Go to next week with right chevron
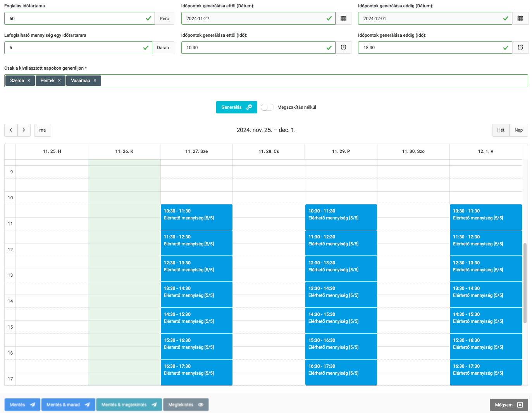Screen dimensions: 532x413 24,130
